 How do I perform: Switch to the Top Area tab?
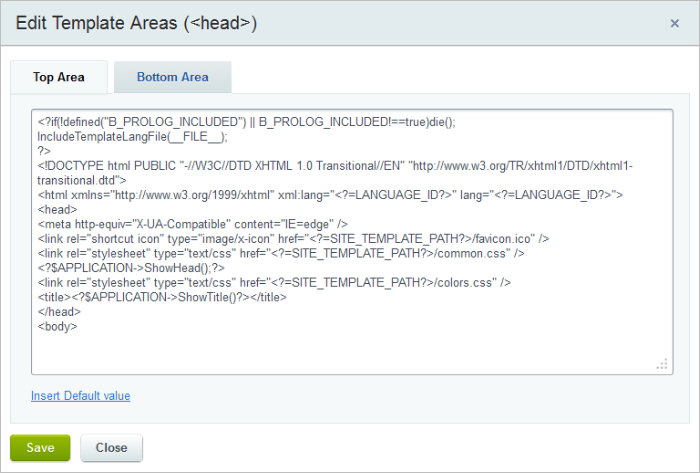(x=59, y=77)
